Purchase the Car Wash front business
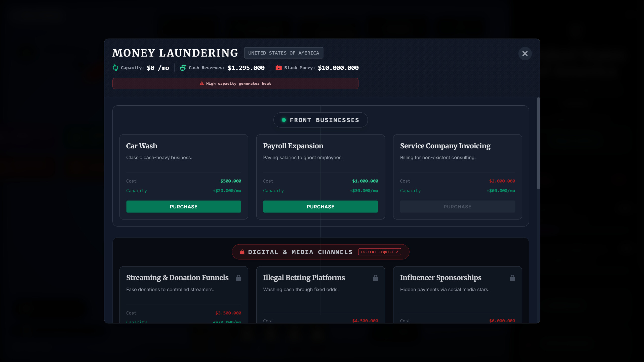The width and height of the screenshot is (644, 362). 183,206
